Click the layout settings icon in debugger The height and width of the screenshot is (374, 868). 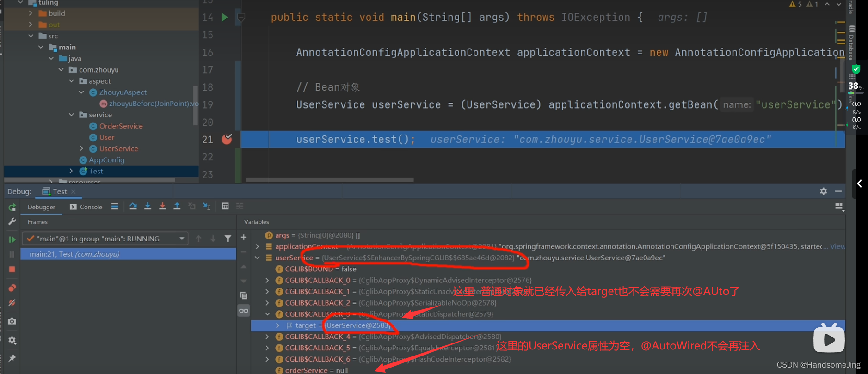(839, 207)
